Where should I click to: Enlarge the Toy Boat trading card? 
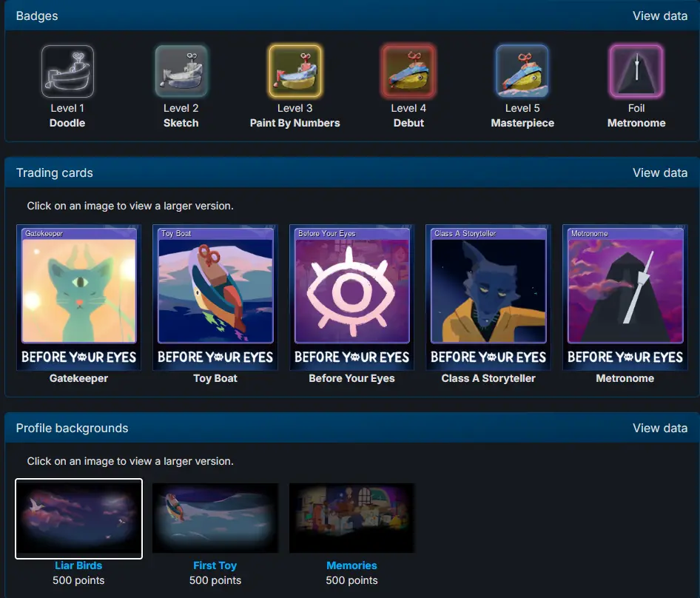[x=215, y=298]
